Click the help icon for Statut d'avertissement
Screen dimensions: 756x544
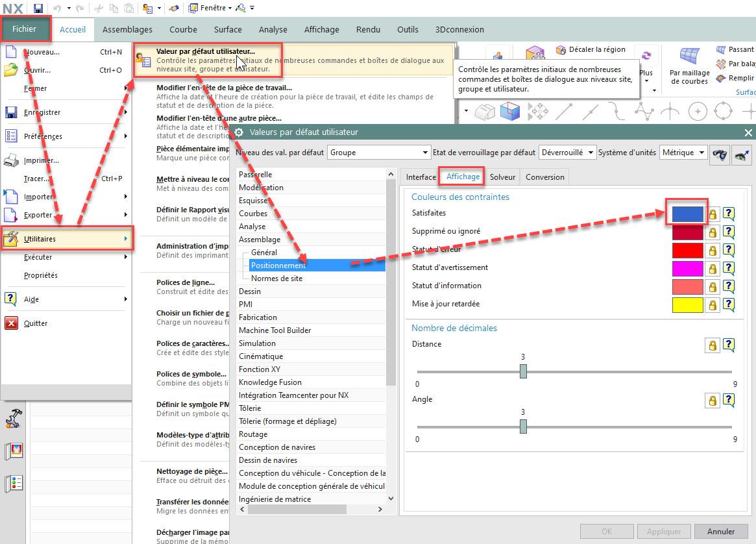729,269
